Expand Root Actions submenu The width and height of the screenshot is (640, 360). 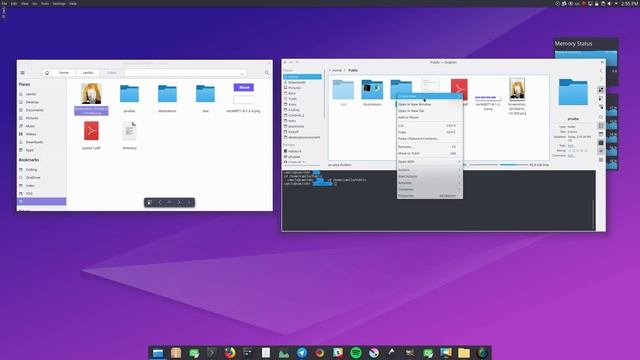[x=429, y=176]
